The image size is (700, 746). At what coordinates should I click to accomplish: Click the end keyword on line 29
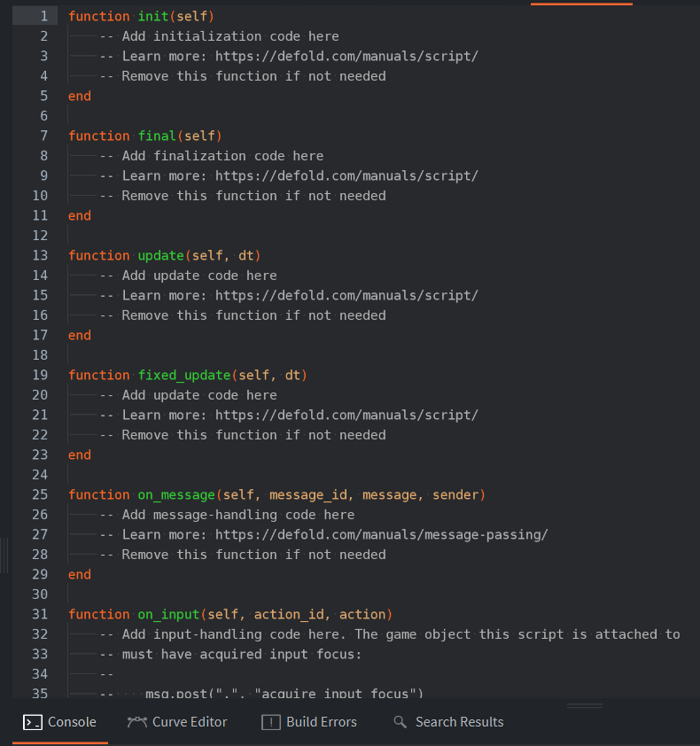coord(80,574)
